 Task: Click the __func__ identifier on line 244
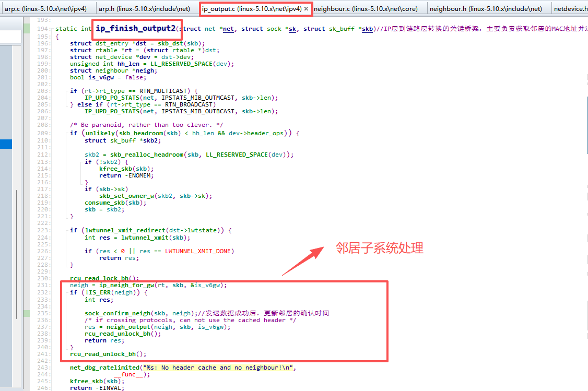click(128, 374)
